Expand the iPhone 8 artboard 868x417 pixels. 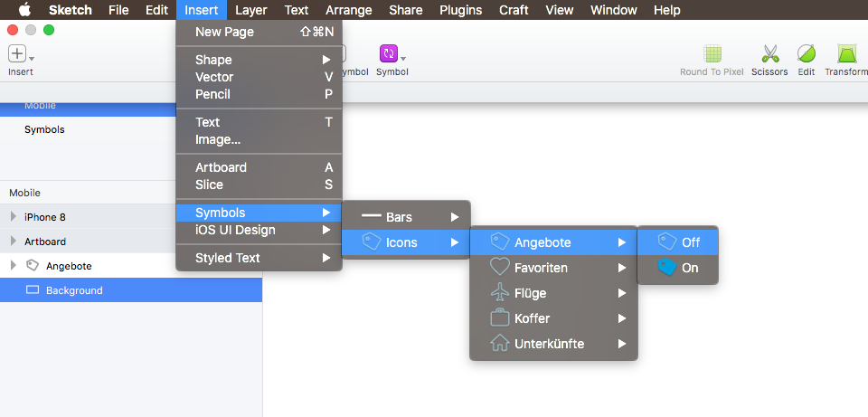14,217
